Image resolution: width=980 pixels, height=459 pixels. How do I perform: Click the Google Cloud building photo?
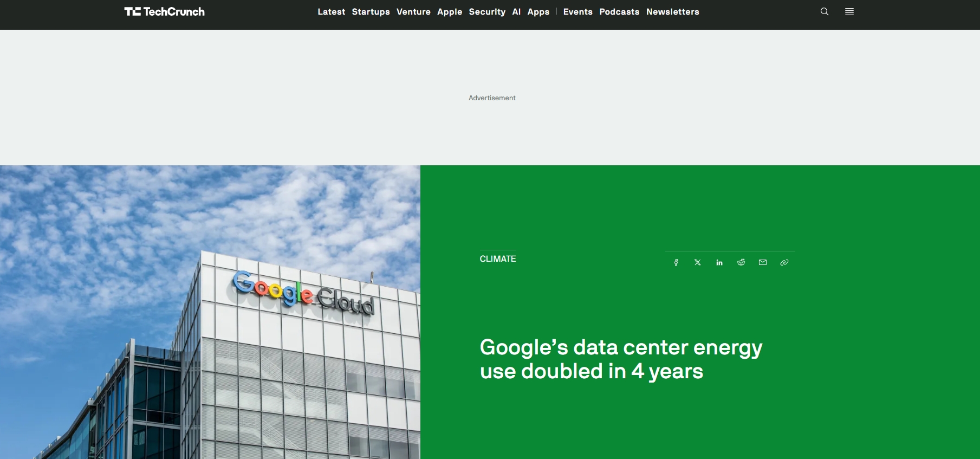tap(210, 312)
